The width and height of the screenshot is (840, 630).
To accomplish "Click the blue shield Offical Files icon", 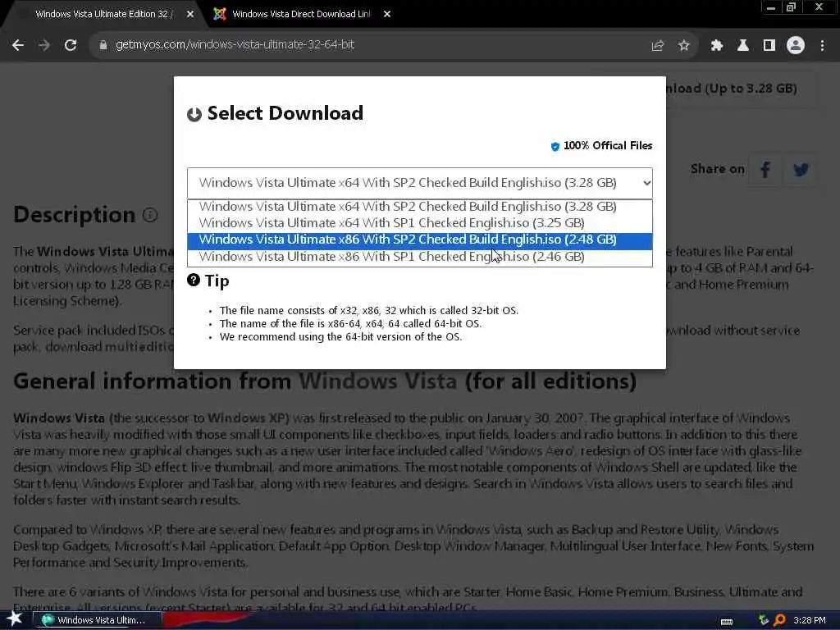I will (x=555, y=146).
